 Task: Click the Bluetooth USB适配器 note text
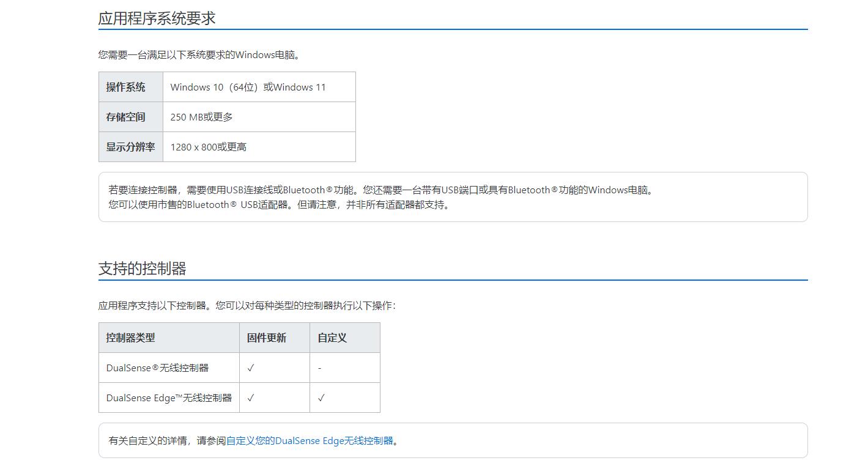(x=280, y=205)
